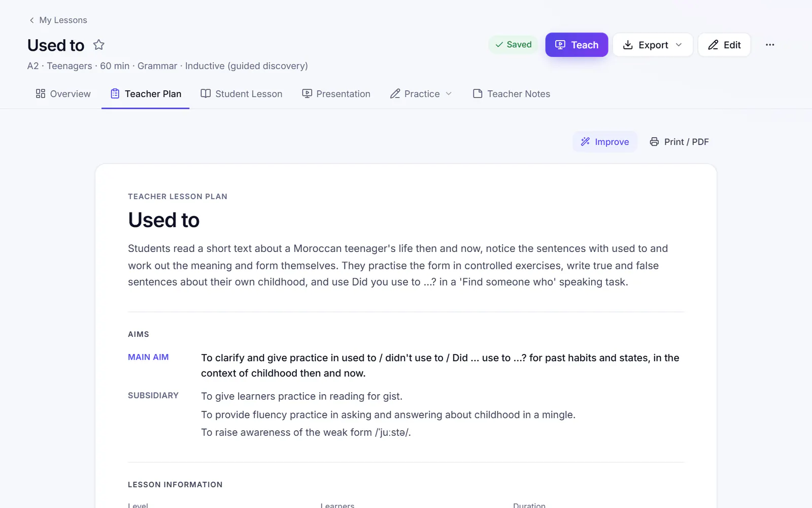Image resolution: width=812 pixels, height=508 pixels.
Task: Click the magic wand icon in Improve
Action: pyautogui.click(x=586, y=142)
